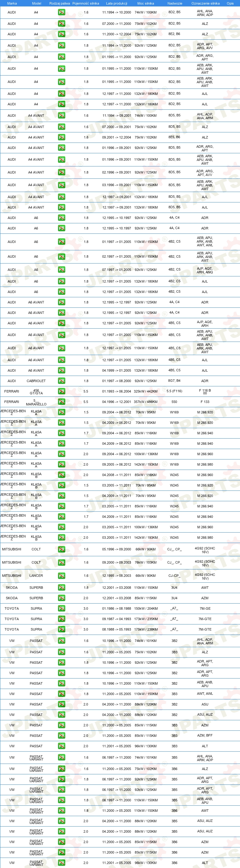Click fuel icon for Audi A4 74kW/100KM row
240x868 pixels.
(62, 13)
